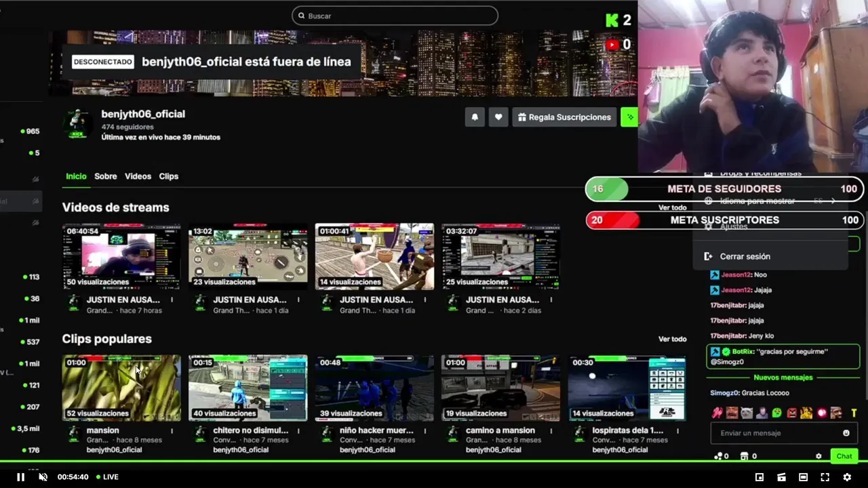Open options menu for 13:02 video
Viewport: 868px width, 488px height.
298,300
